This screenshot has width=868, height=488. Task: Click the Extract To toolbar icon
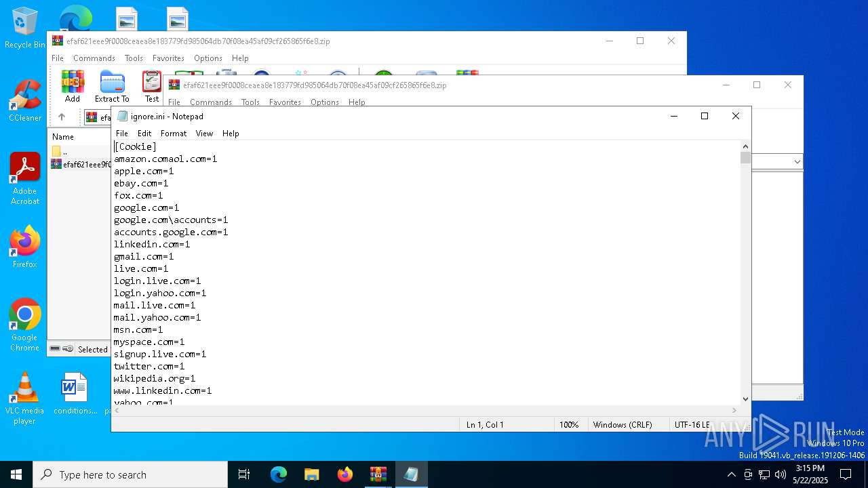[x=112, y=86]
